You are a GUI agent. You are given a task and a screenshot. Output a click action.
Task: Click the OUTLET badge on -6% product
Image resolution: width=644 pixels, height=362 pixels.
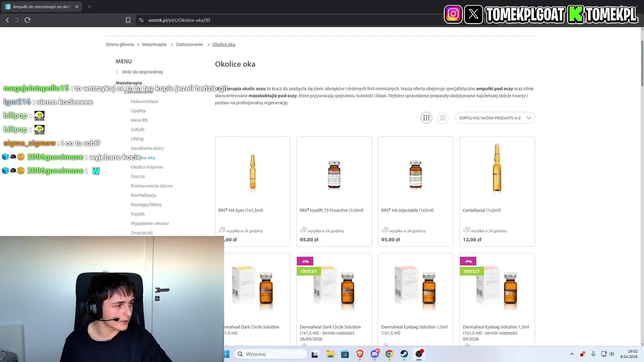pyautogui.click(x=309, y=271)
